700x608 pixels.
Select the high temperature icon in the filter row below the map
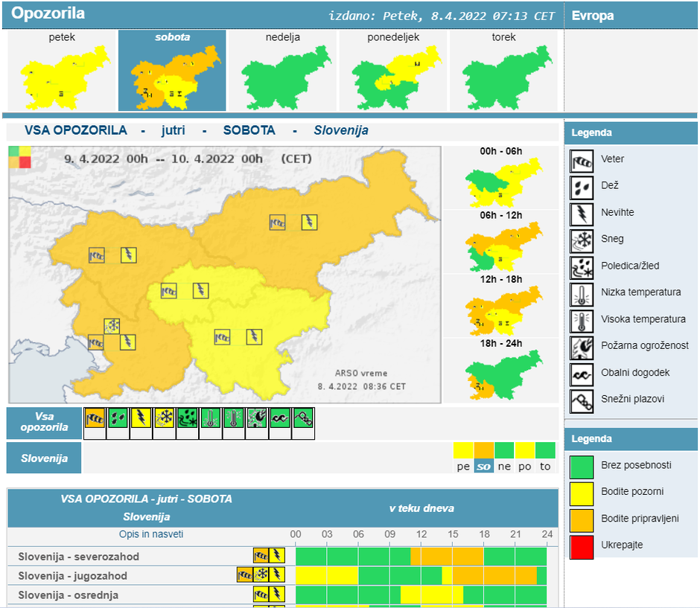[234, 419]
